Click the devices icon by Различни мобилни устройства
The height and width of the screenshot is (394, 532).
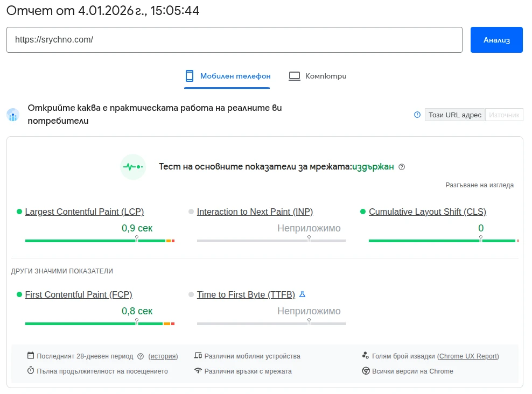tap(198, 356)
